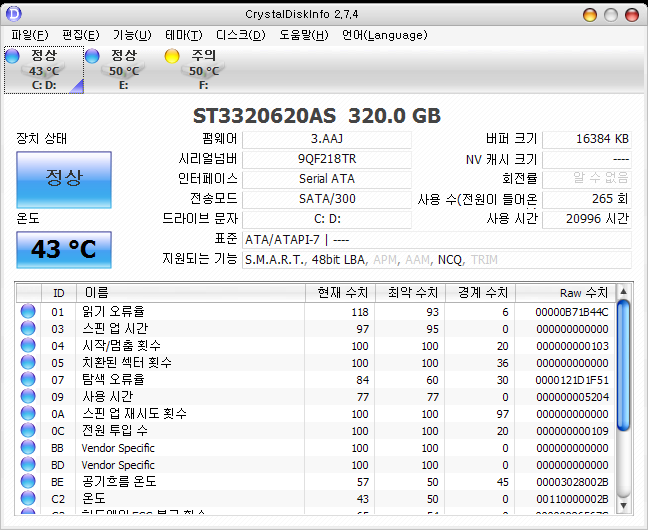This screenshot has height=530, width=648.
Task: Click the interface field Serial ATA
Action: tap(327, 179)
